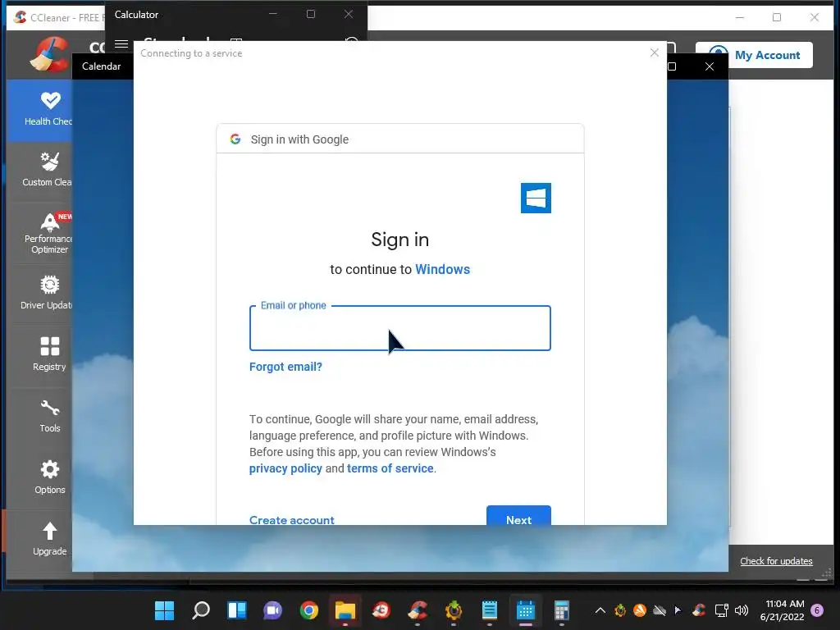840x630 pixels.
Task: Click Upgrade in the CCleaner sidebar
Action: [x=41, y=539]
